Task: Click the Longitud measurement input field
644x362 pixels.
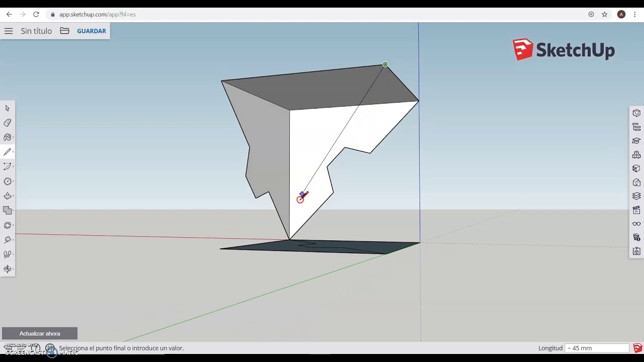Action: (597, 348)
